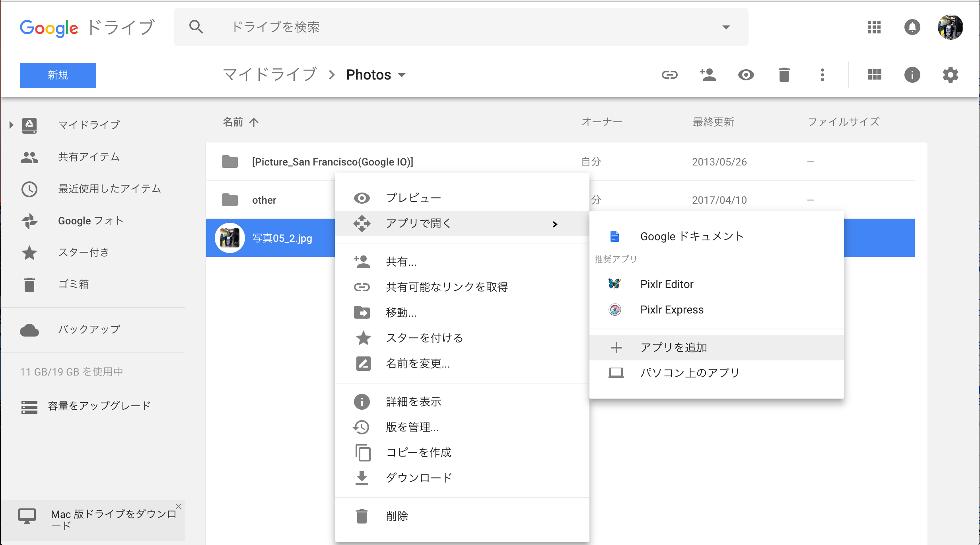This screenshot has width=980, height=545.
Task: Click the search magnifier icon
Action: tap(196, 27)
